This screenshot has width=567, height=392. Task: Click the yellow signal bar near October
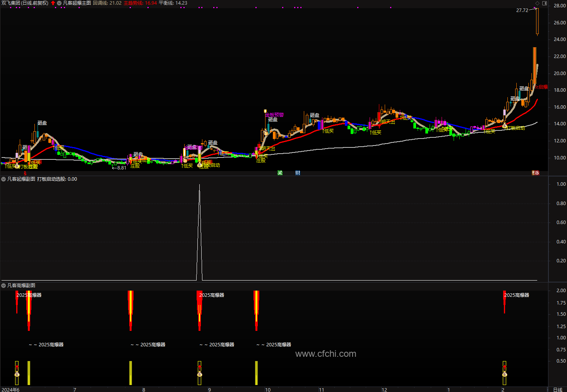coord(256,373)
